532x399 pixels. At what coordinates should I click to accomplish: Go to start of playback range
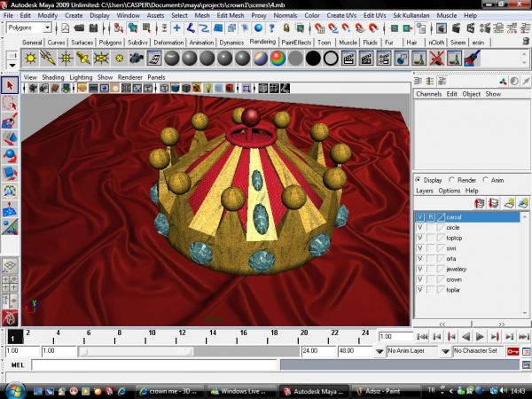422,337
